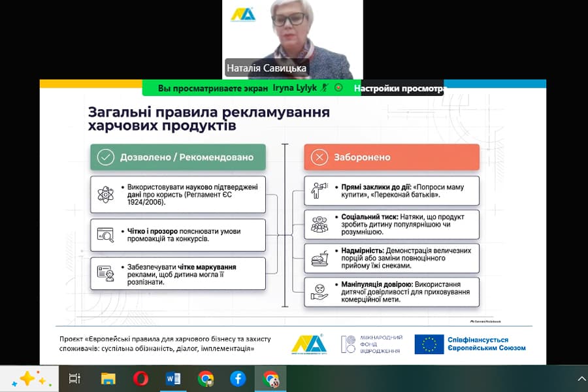Open File Explorer from the taskbar
This screenshot has height=392, width=588.
108,379
